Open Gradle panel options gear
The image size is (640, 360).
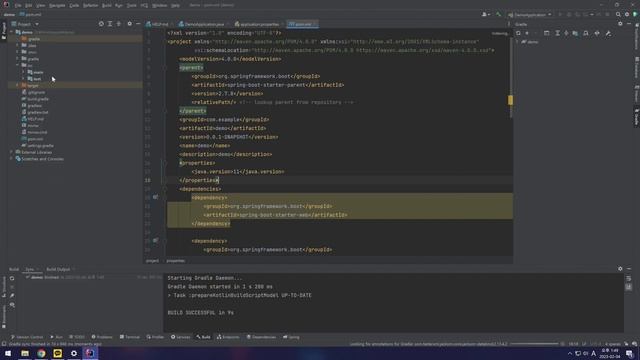(620, 24)
